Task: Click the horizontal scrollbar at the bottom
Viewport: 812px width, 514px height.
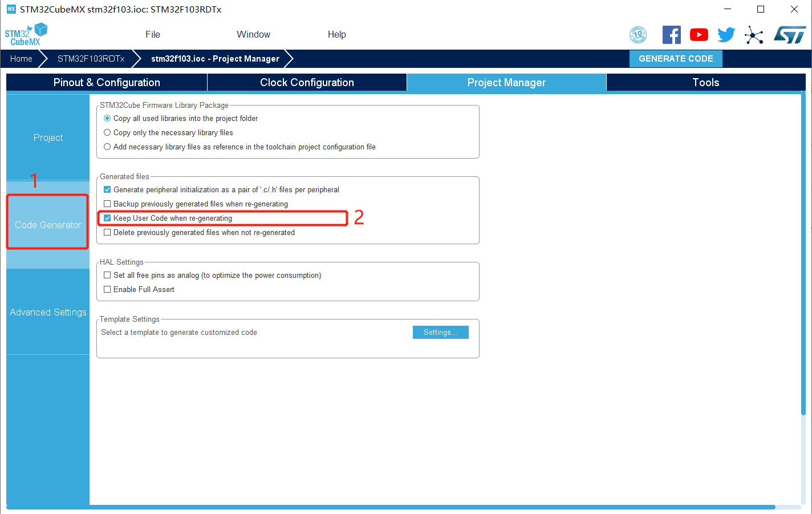Action: pyautogui.click(x=391, y=507)
